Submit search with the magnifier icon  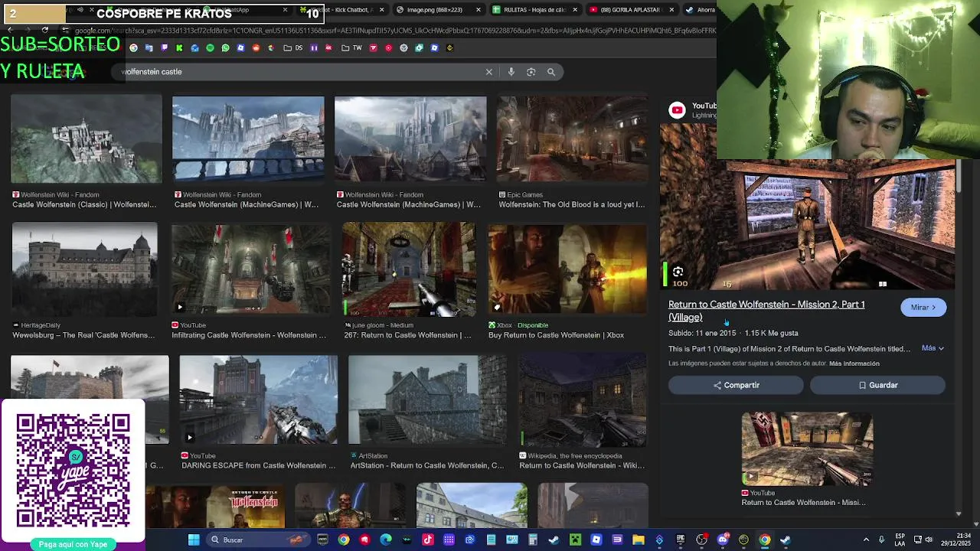tap(551, 72)
